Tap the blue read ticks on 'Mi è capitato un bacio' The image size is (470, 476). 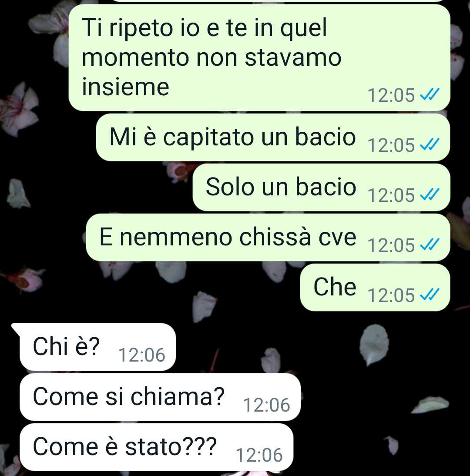pos(430,144)
